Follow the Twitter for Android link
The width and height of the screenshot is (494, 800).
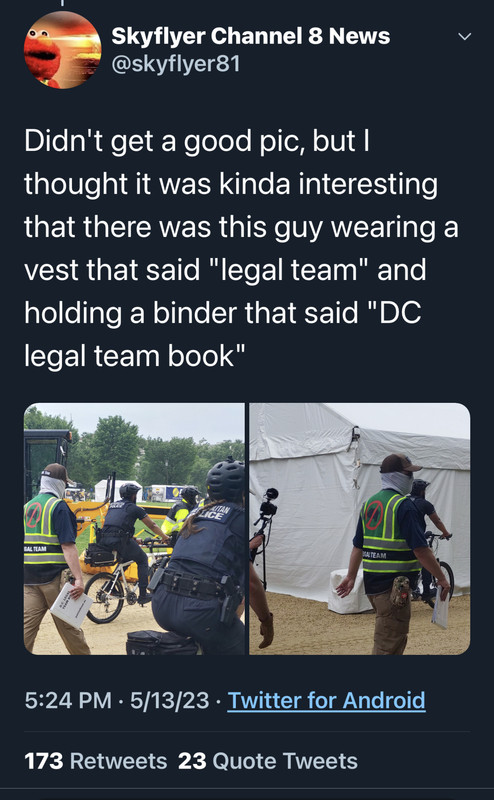coord(326,700)
